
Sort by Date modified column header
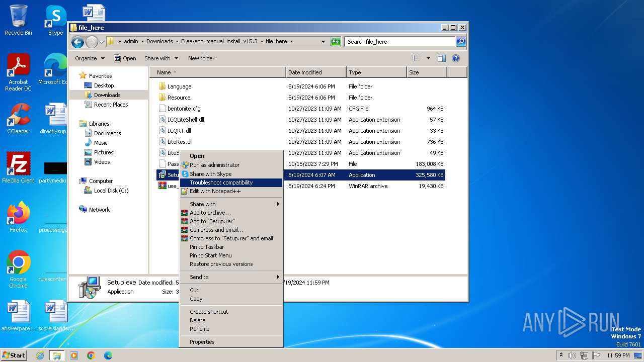(x=316, y=72)
